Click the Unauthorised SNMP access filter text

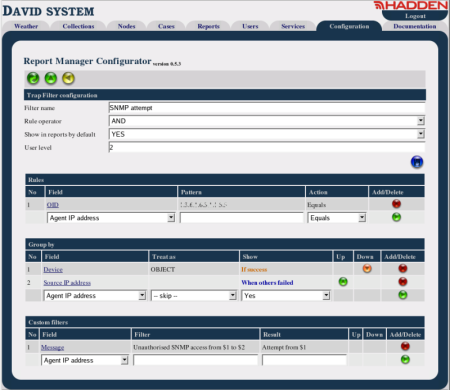tap(189, 347)
